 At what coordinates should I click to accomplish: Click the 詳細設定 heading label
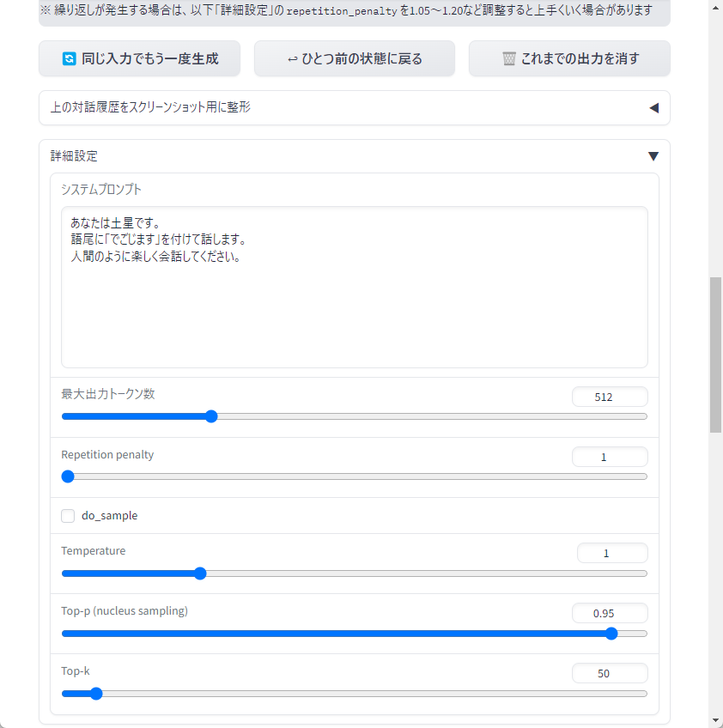coord(74,156)
